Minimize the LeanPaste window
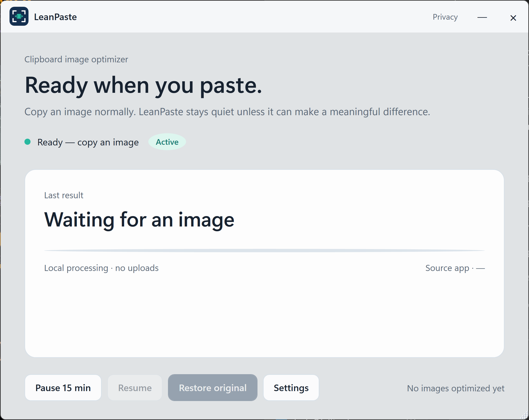Image resolution: width=529 pixels, height=420 pixels. [482, 17]
